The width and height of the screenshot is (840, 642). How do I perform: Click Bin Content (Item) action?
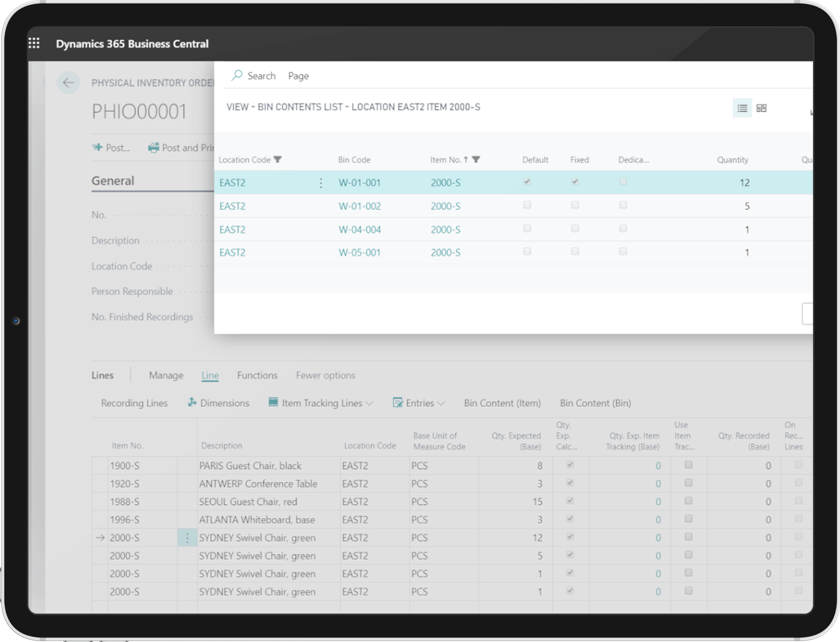point(502,403)
